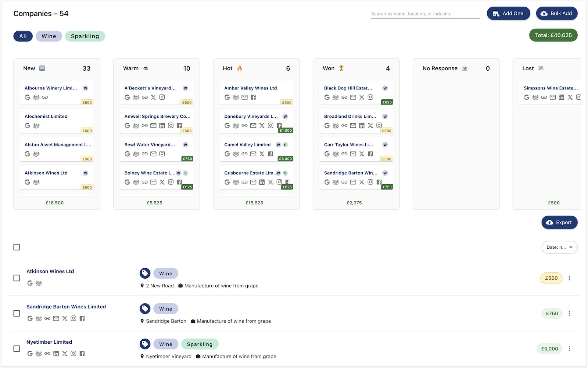
Task: Select the All filter chip
Action: pyautogui.click(x=23, y=36)
